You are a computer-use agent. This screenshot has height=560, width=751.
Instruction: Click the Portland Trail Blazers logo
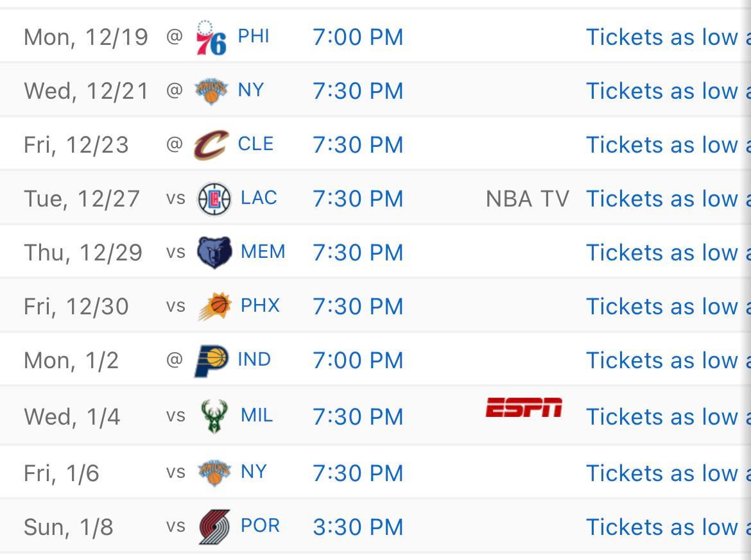(x=214, y=527)
